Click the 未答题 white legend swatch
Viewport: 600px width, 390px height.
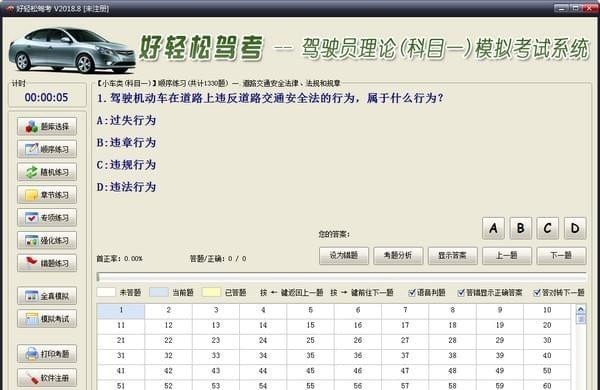(106, 292)
